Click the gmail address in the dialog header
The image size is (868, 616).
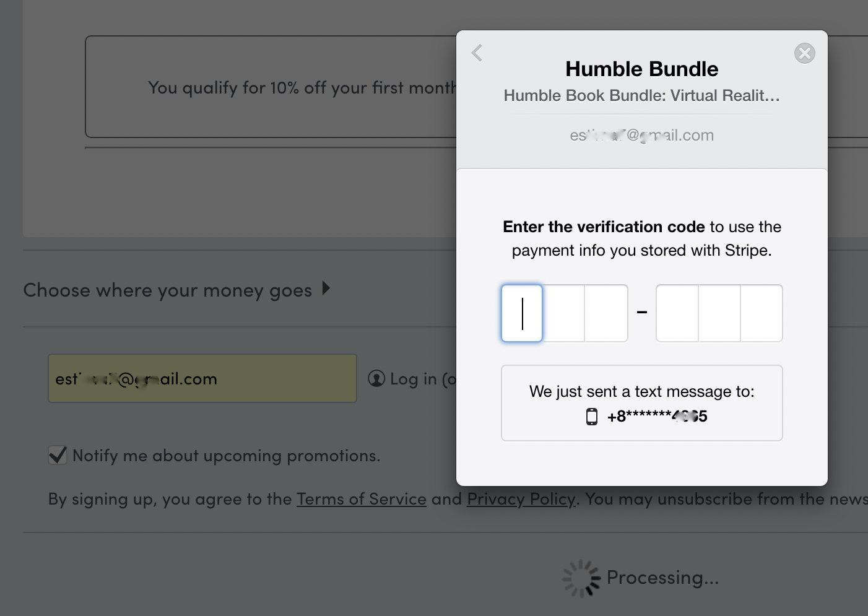[641, 135]
